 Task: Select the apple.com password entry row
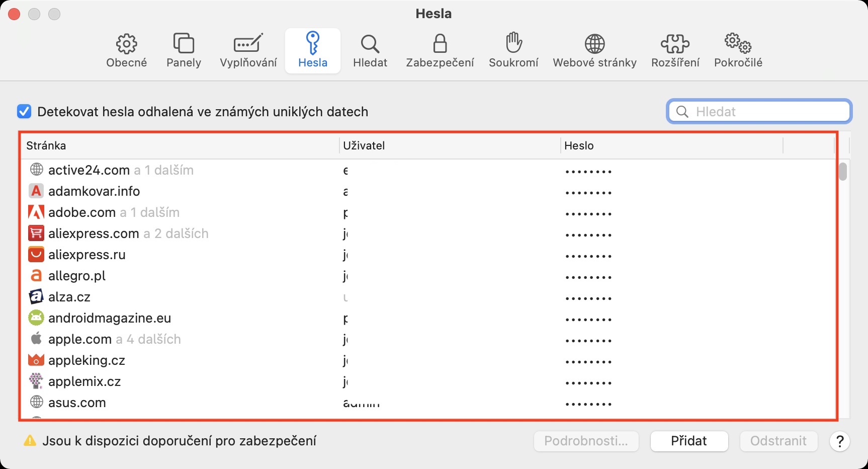[201, 339]
